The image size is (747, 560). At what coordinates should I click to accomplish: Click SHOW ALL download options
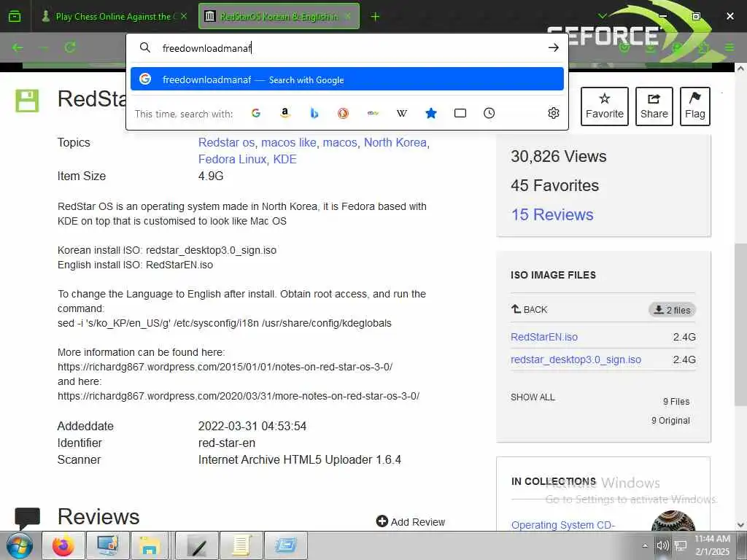click(533, 397)
